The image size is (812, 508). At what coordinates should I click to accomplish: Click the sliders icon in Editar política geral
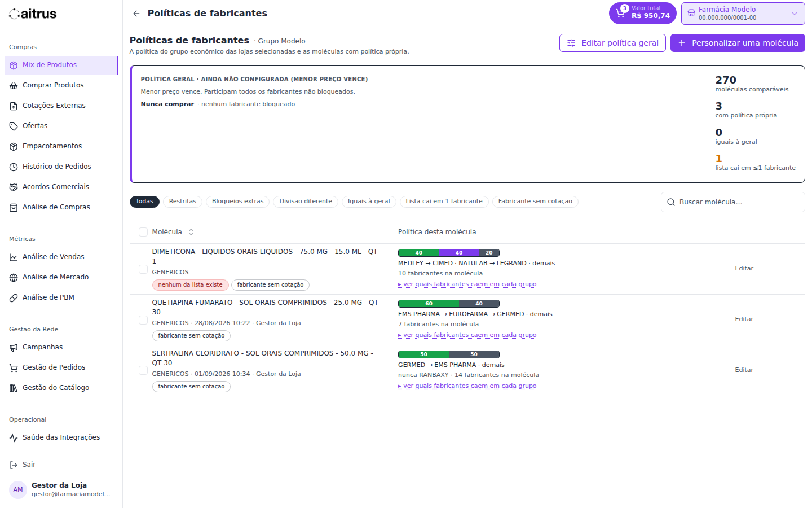571,43
